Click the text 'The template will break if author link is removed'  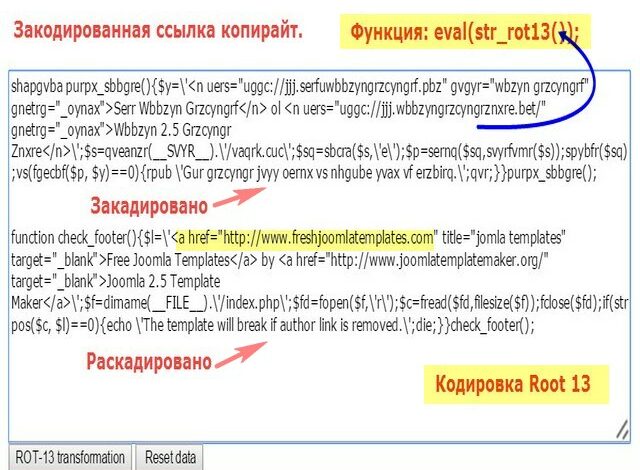[270, 325]
